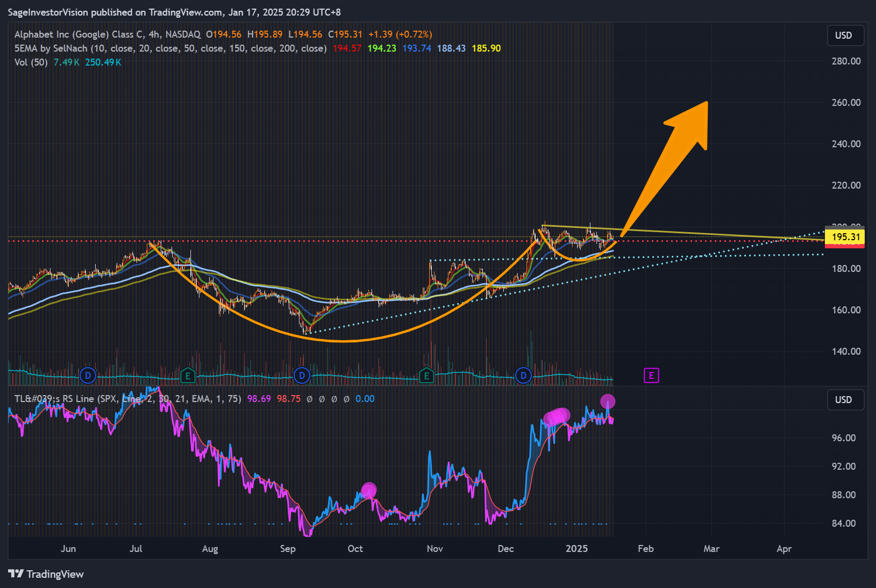The height and width of the screenshot is (588, 876).
Task: Click the 280.00 price axis label
Action: [x=846, y=61]
